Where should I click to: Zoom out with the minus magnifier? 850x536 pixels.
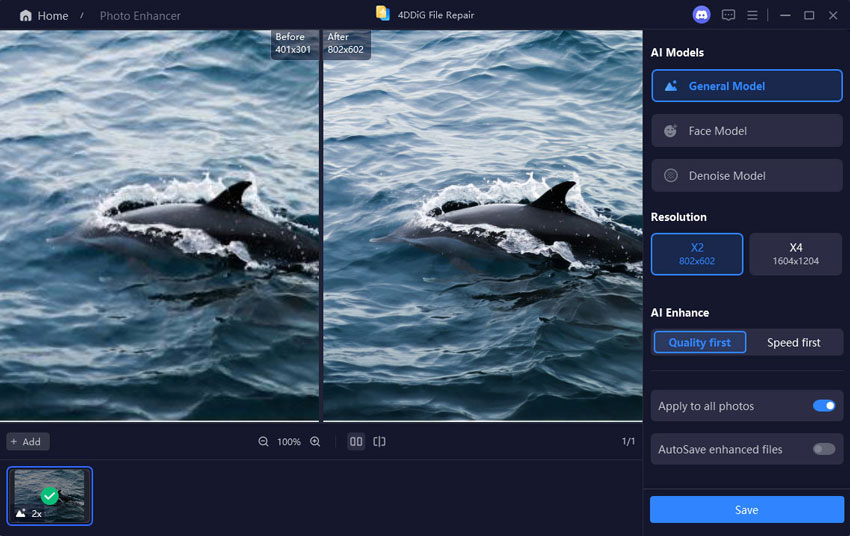coord(264,442)
